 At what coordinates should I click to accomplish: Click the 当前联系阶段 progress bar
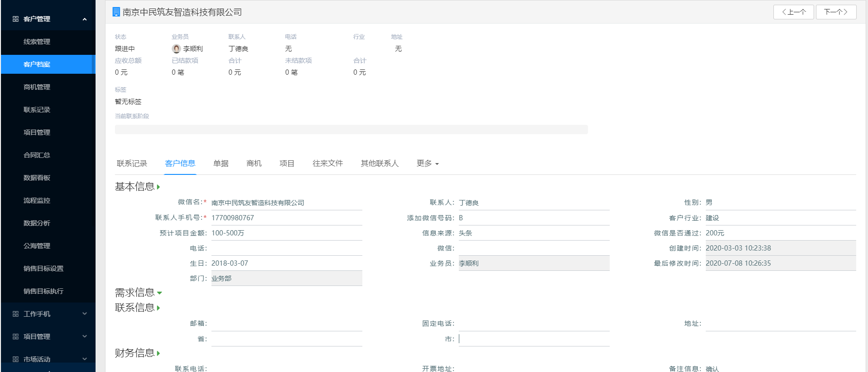[x=351, y=130]
